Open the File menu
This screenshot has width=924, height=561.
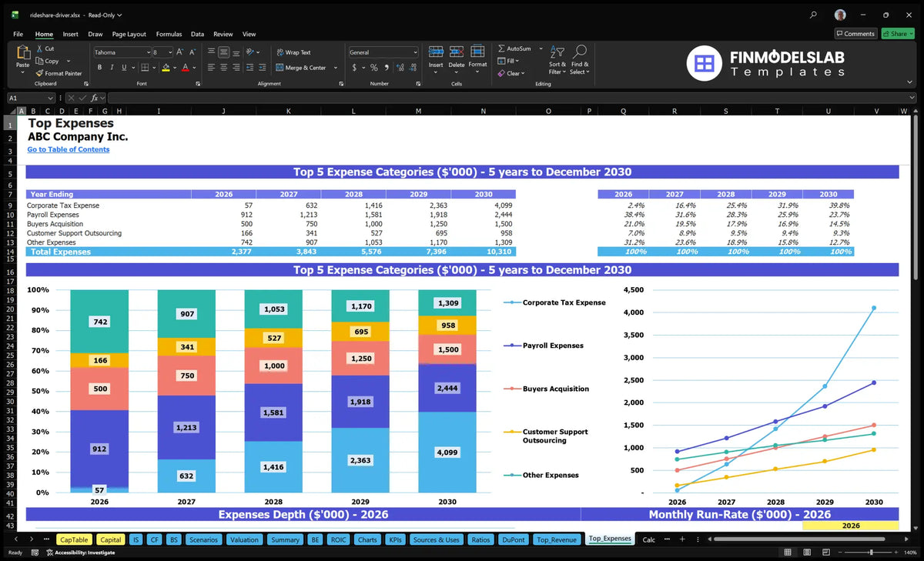pyautogui.click(x=18, y=34)
